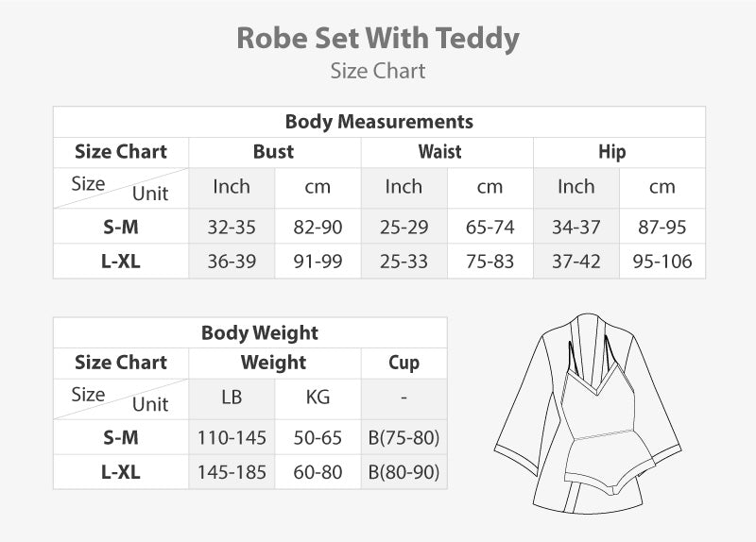Click the 60-80 KG weight value

pyautogui.click(x=318, y=472)
